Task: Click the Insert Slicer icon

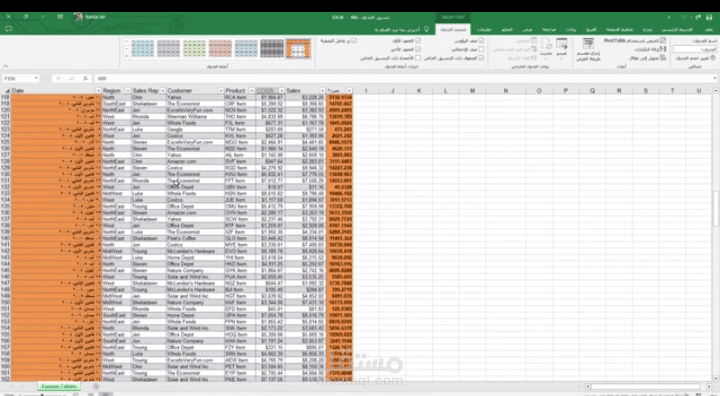Action: tap(588, 44)
